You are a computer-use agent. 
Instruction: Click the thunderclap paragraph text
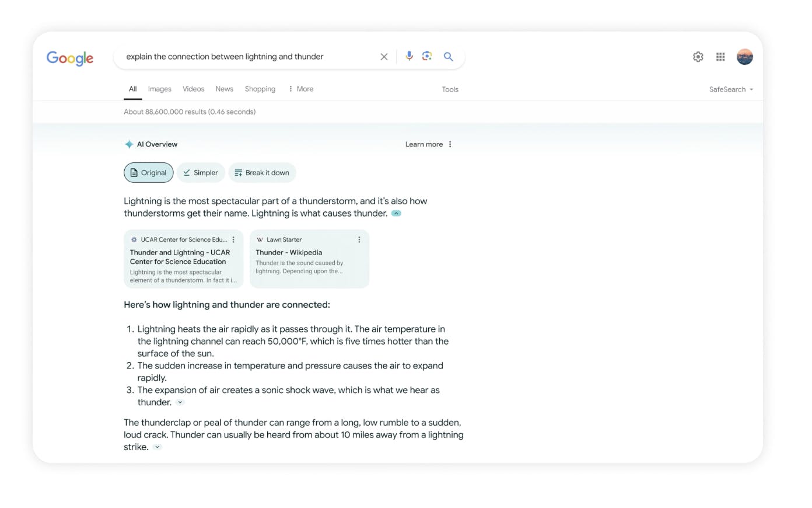(293, 434)
